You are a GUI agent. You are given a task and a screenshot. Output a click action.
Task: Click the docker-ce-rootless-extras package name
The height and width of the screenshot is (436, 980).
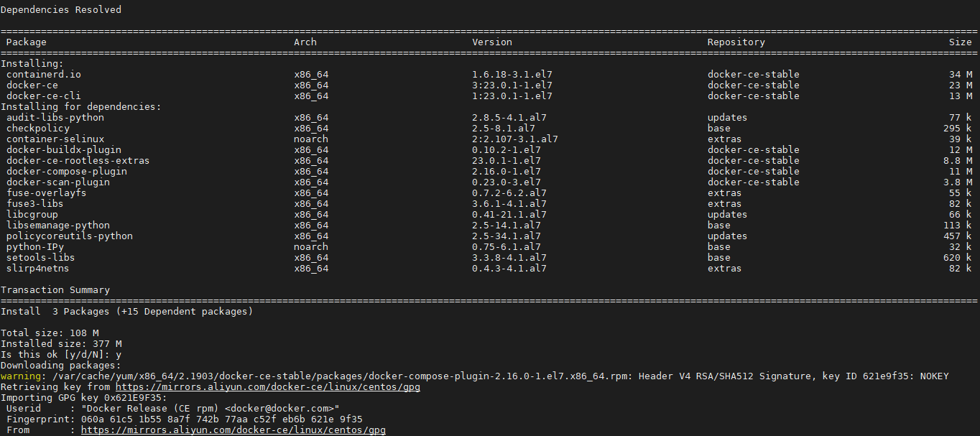[78, 161]
